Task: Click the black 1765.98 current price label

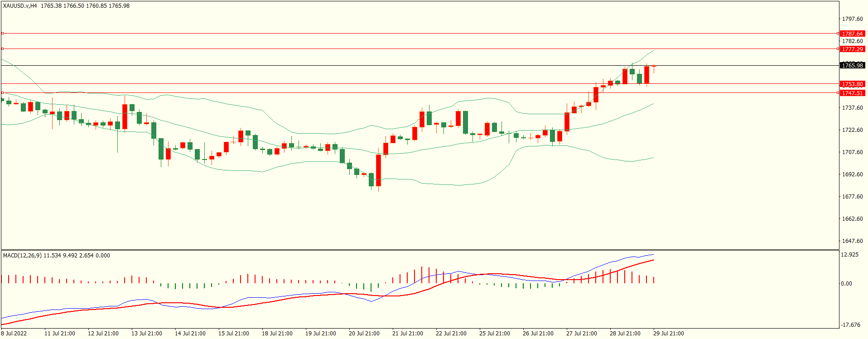Action: 852,65
